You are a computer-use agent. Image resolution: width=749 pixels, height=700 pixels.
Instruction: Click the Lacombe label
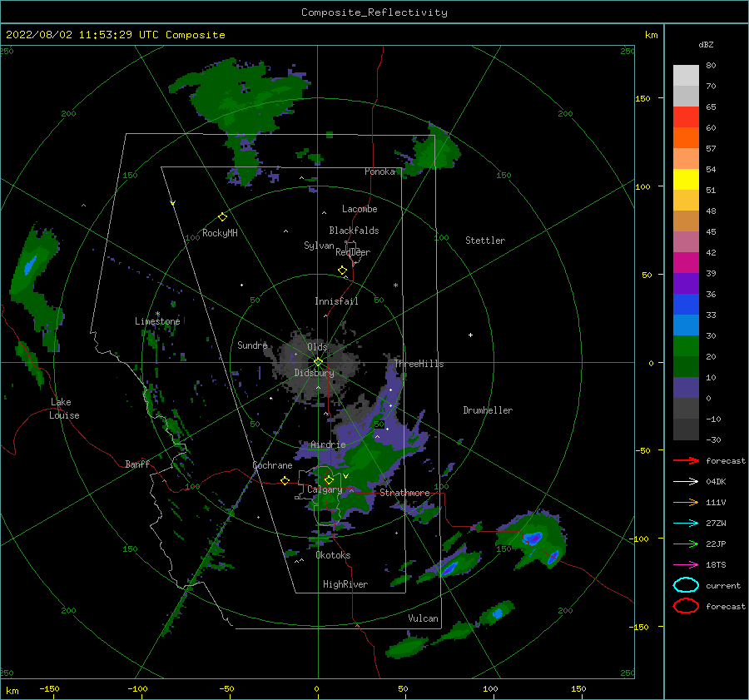point(360,209)
